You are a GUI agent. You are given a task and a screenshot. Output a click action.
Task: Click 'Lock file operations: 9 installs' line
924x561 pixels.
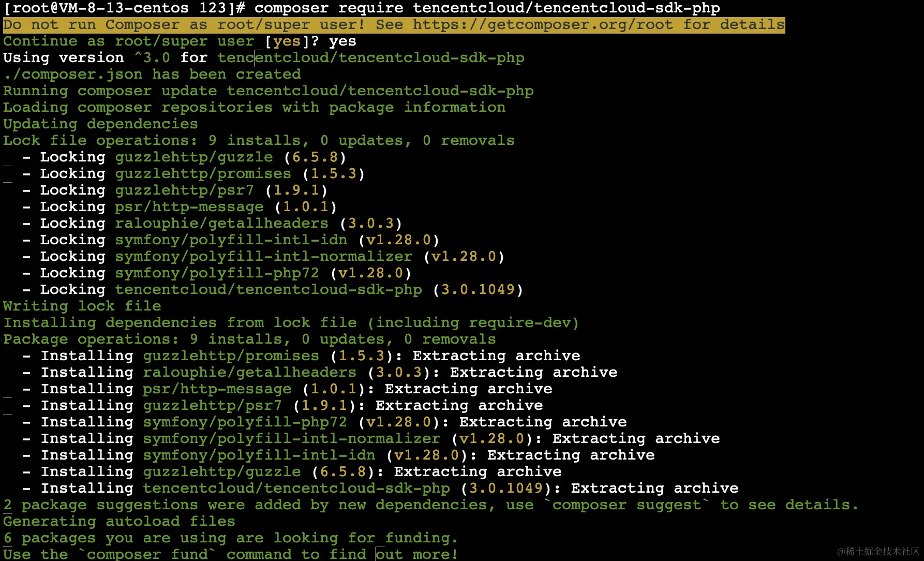pos(259,141)
